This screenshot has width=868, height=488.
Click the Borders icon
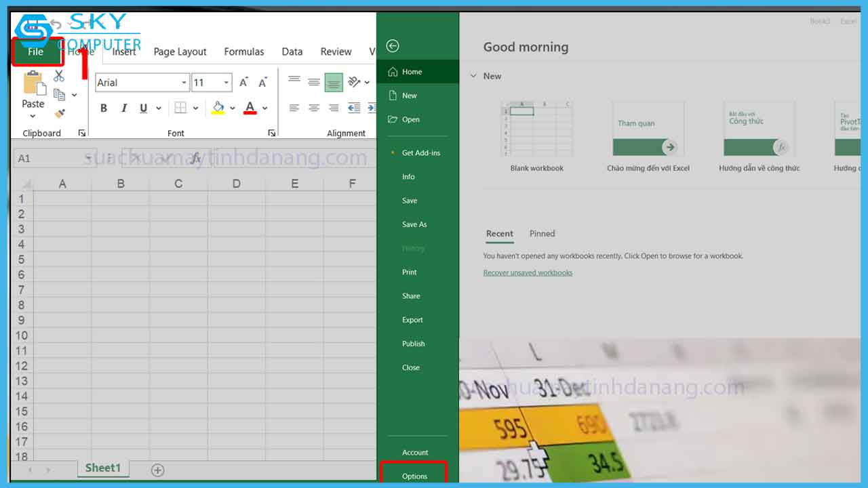tap(180, 108)
